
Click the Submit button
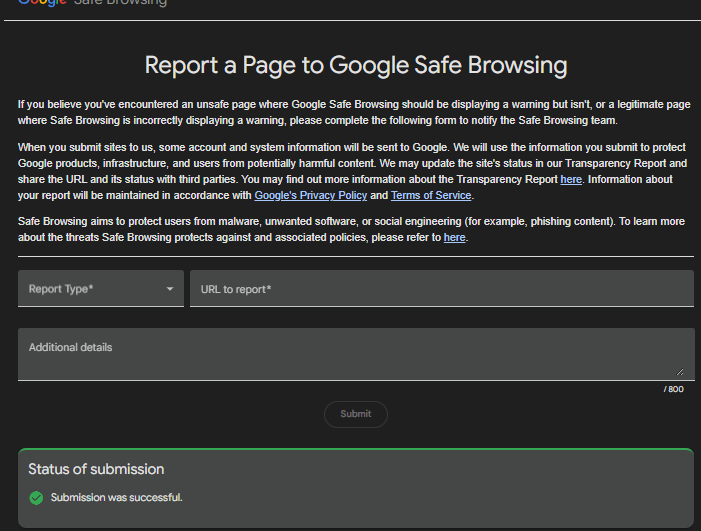point(356,414)
